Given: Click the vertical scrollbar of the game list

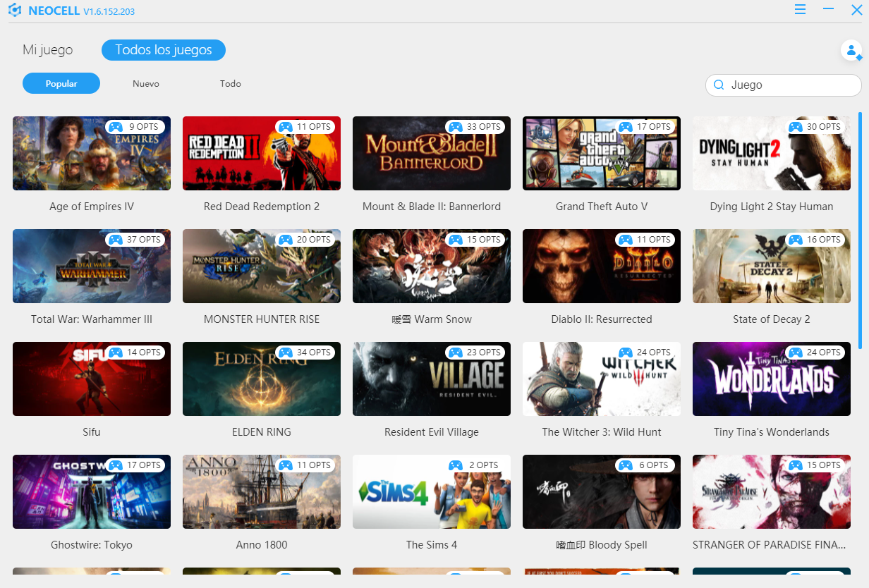Looking at the screenshot, I should pyautogui.click(x=860, y=230).
